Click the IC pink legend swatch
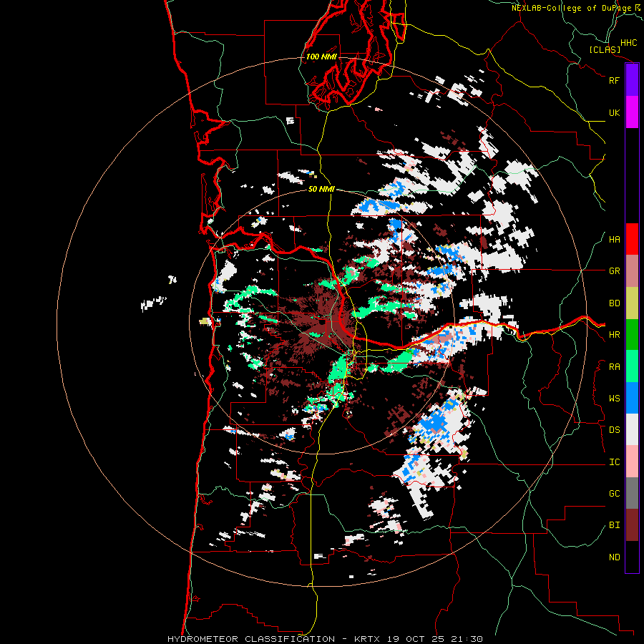 tap(632, 462)
